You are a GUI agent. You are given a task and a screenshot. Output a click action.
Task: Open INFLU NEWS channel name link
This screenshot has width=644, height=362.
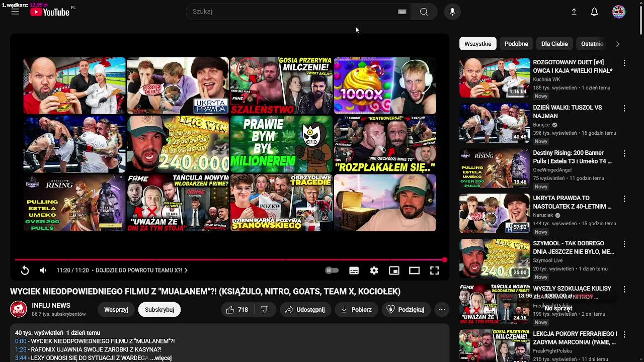click(x=51, y=305)
